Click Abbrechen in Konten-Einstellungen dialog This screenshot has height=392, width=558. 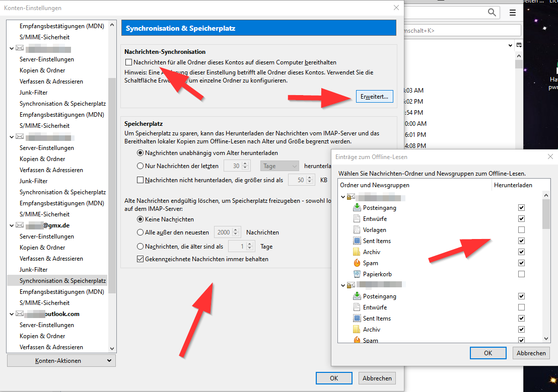[x=377, y=378]
